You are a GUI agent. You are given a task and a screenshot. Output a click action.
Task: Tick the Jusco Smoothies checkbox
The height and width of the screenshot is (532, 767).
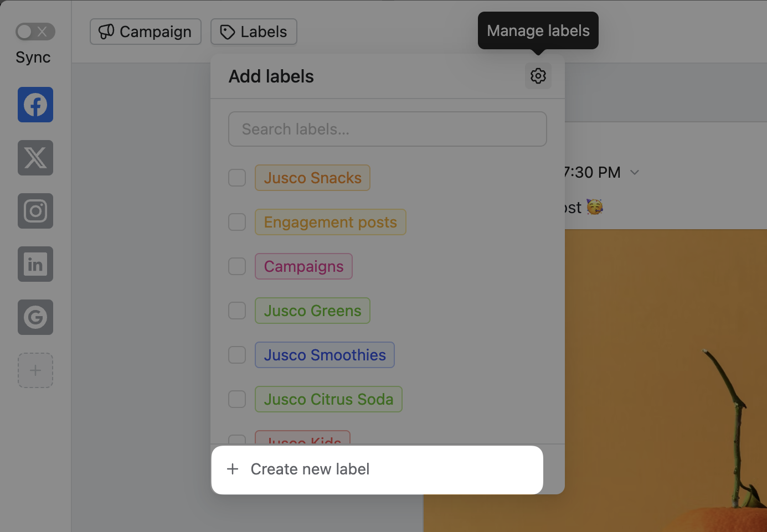pos(237,355)
